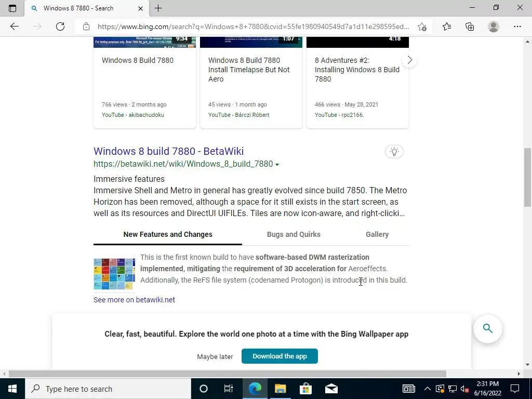Add this page to favorites

[x=422, y=26]
